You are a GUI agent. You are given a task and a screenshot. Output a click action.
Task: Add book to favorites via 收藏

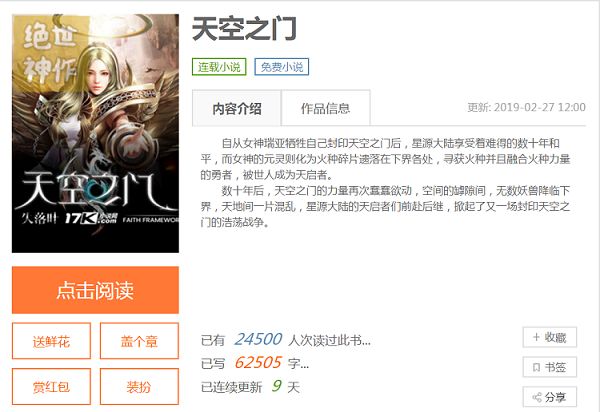(550, 337)
